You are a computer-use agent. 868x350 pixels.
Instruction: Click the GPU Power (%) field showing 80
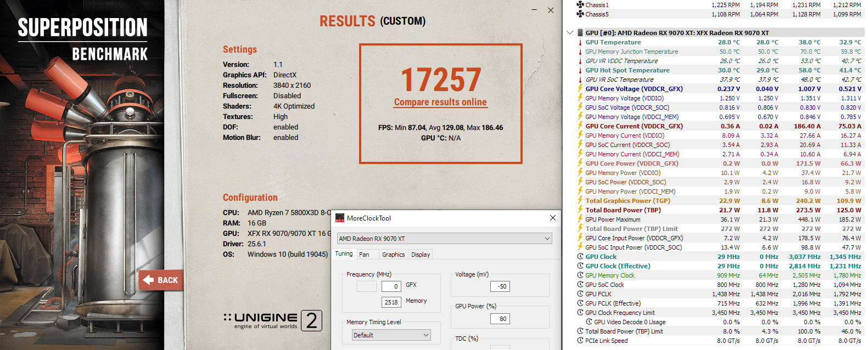pos(500,319)
